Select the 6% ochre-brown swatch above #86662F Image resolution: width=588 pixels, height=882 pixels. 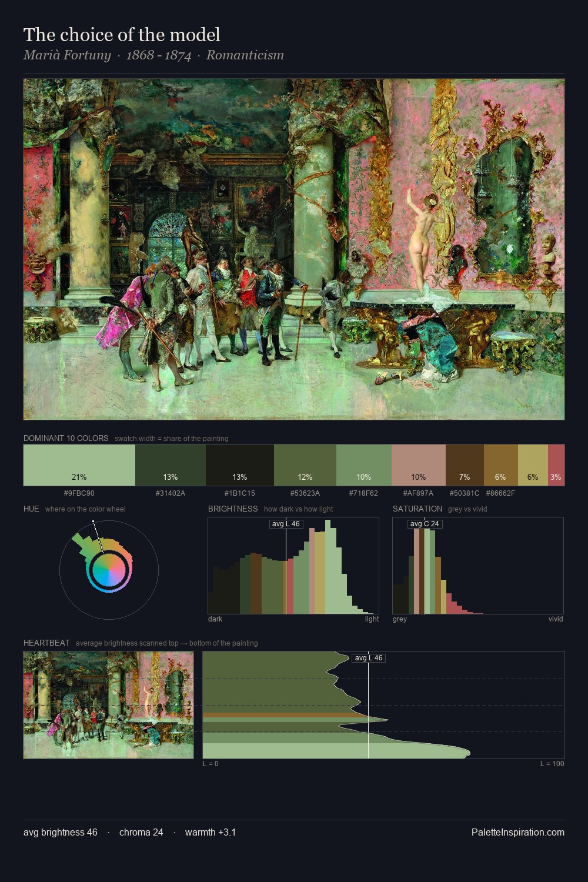coord(501,465)
